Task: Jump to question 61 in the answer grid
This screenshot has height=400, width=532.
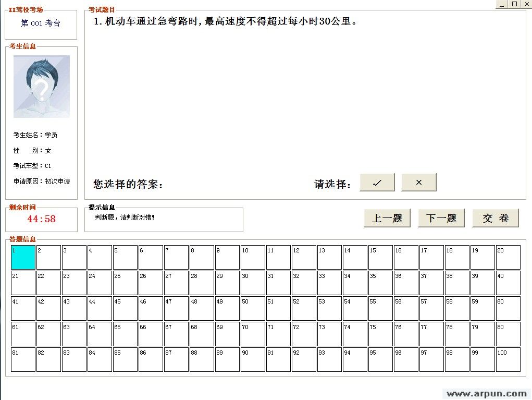Action: coord(22,333)
